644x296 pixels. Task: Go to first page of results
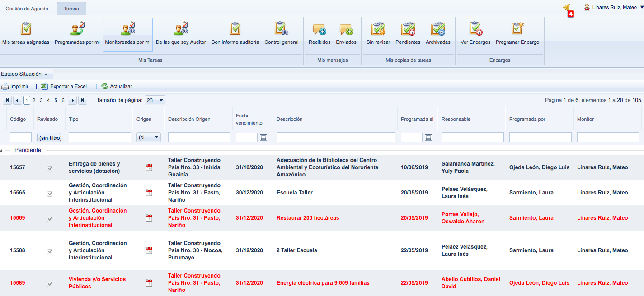tap(8, 100)
